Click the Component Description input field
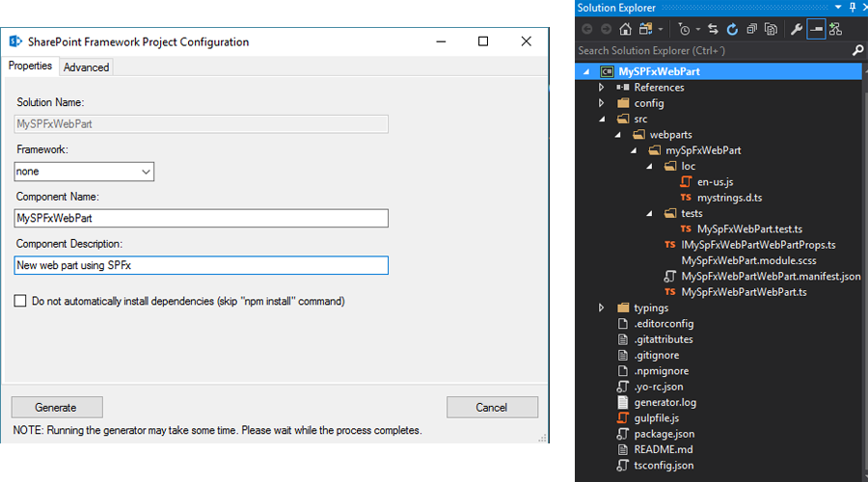Screen dimensions: 868x482 click(201, 265)
